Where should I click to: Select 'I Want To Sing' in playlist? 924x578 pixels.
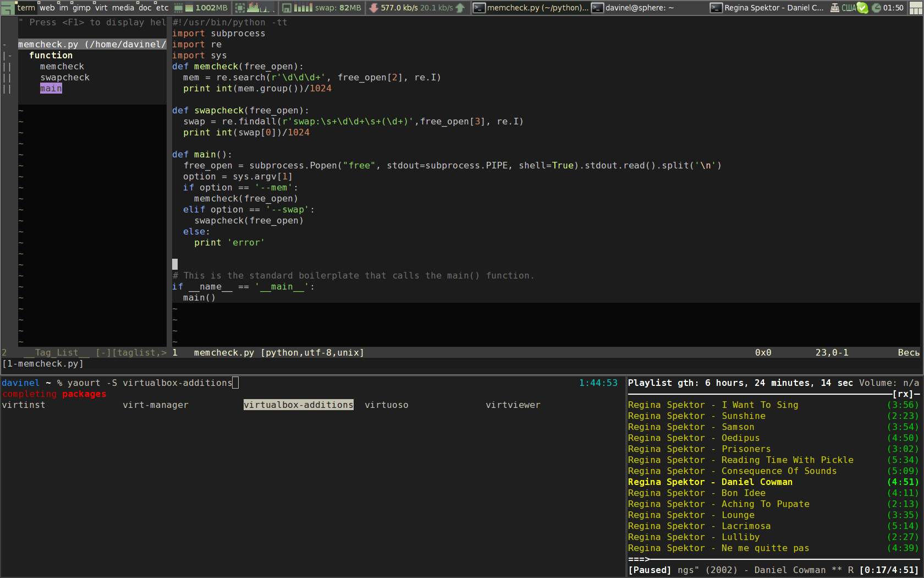tap(773, 405)
